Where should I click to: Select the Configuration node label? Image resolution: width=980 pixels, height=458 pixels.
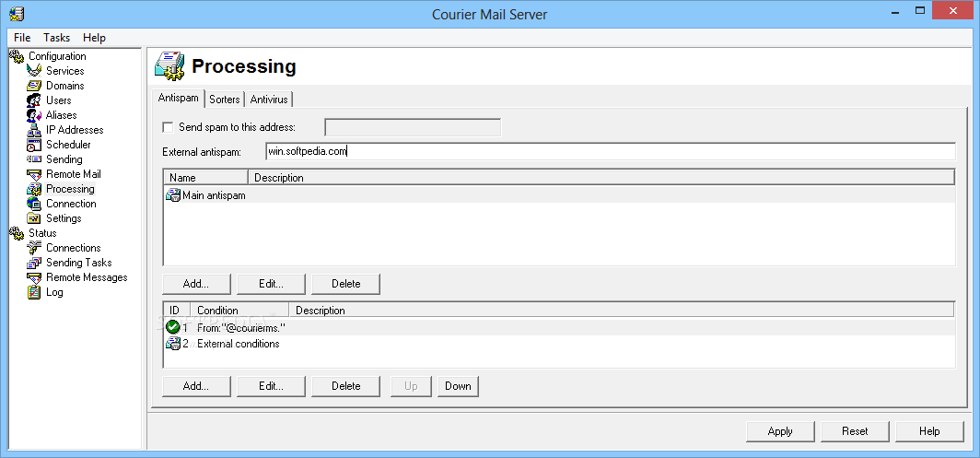coord(57,56)
